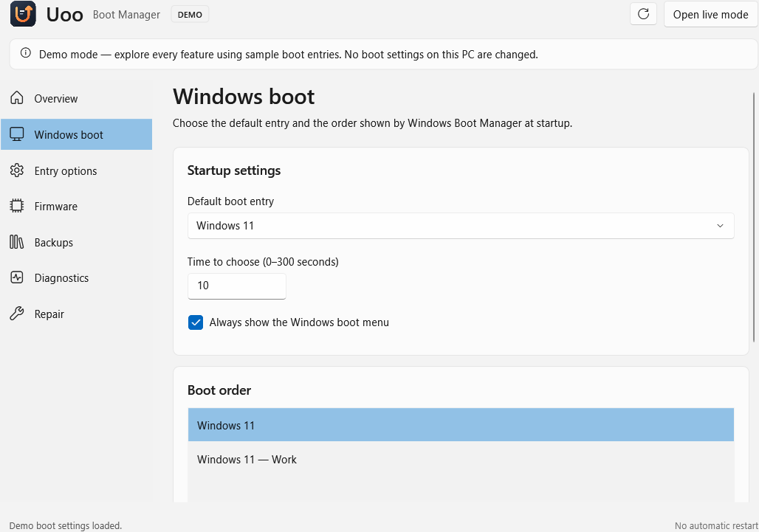Screen dimensions: 759x532
Task: Select Windows 11 in Boot order list
Action: pyautogui.click(x=460, y=425)
